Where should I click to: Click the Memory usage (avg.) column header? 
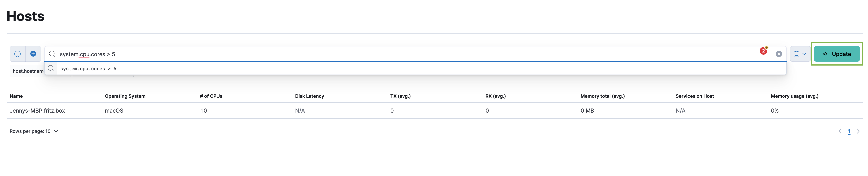794,96
